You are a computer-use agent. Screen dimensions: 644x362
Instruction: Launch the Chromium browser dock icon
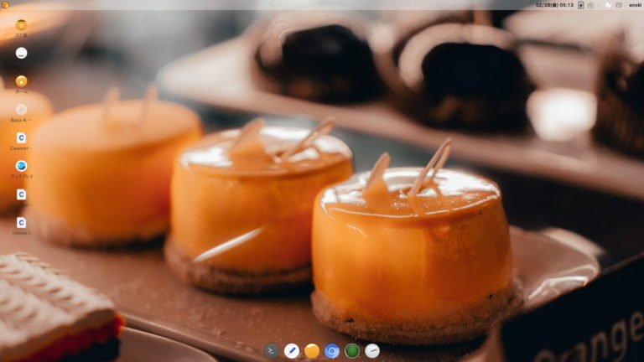coord(332,351)
